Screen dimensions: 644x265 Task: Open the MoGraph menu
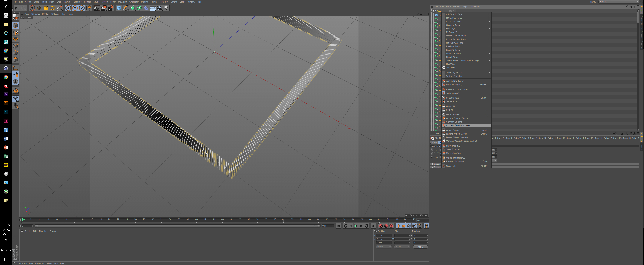pyautogui.click(x=123, y=2)
